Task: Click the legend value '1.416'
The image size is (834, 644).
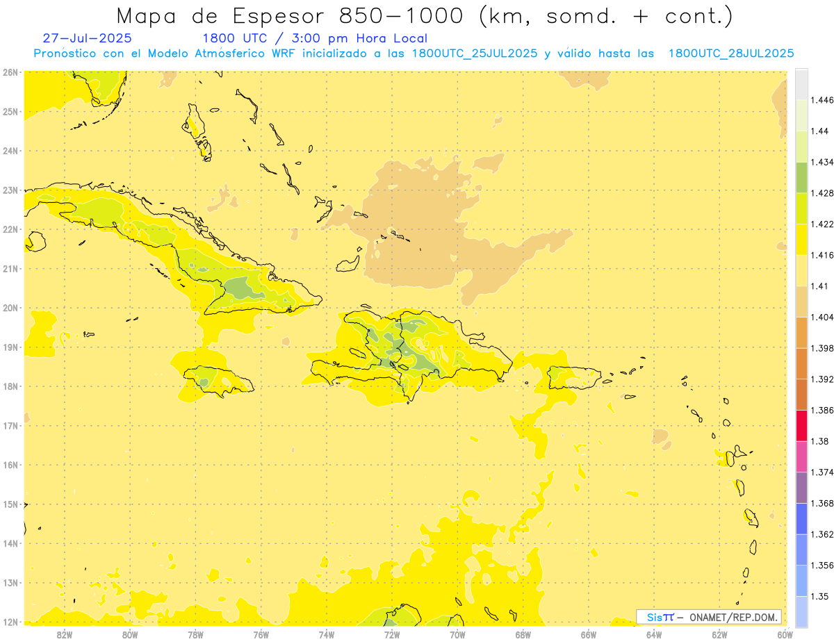Action: [821, 255]
